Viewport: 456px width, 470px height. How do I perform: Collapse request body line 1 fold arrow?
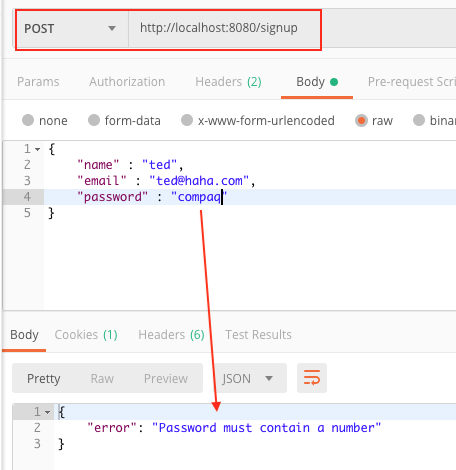[38, 149]
